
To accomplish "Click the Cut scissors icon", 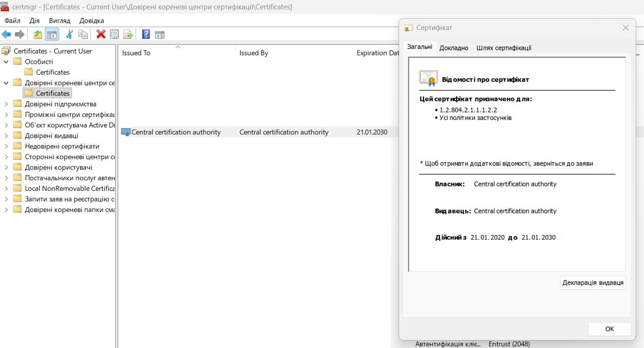I will point(69,34).
